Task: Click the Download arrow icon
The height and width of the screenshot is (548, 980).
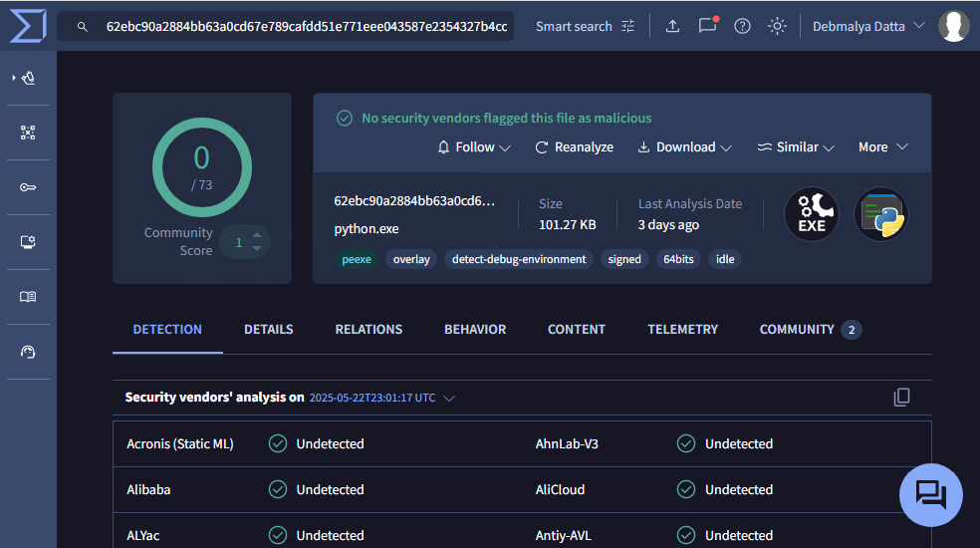Action: coord(643,147)
